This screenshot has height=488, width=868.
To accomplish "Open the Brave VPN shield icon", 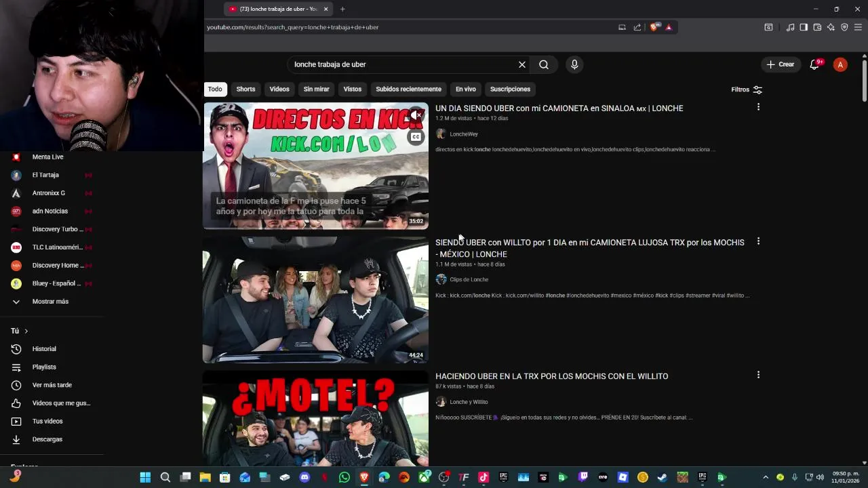I will (x=844, y=27).
